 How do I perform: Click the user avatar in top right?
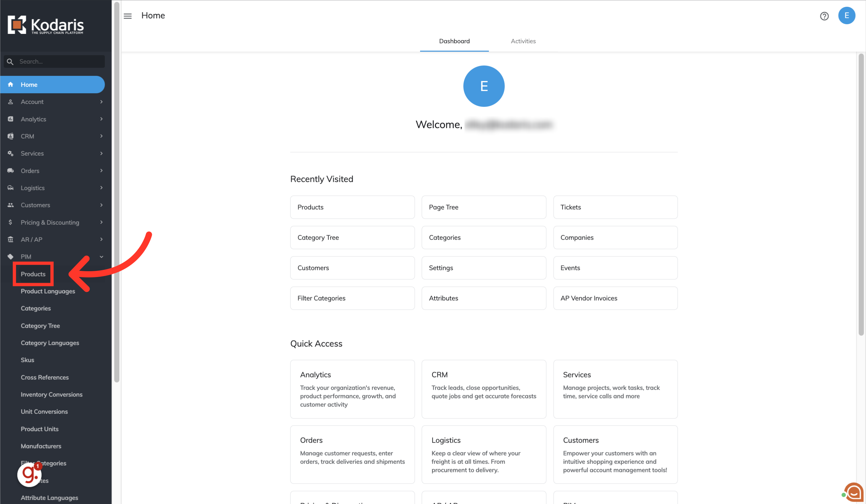pyautogui.click(x=846, y=15)
